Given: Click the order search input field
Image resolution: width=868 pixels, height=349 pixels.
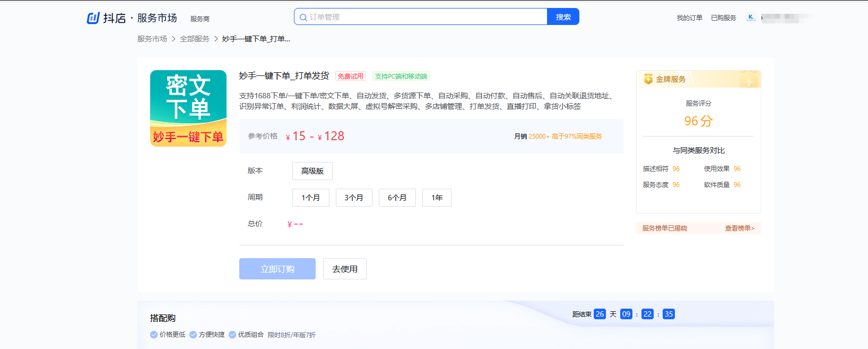Looking at the screenshot, I should [x=421, y=16].
